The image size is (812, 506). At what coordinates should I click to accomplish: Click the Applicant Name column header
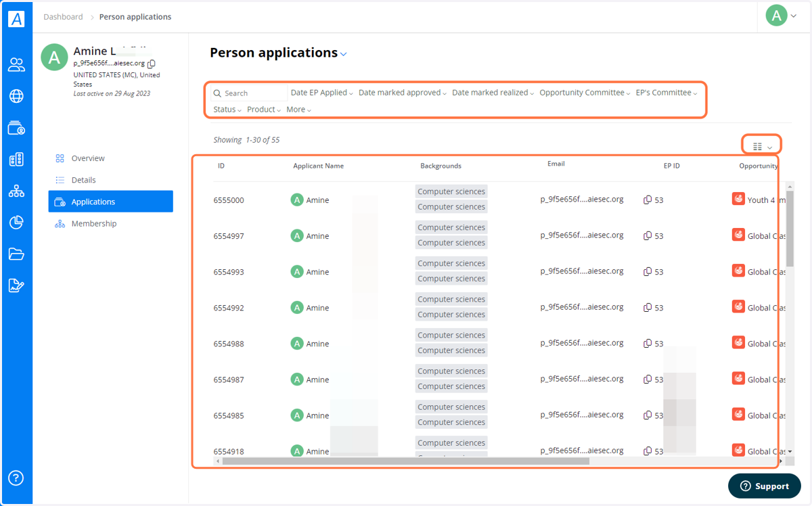[x=318, y=166]
